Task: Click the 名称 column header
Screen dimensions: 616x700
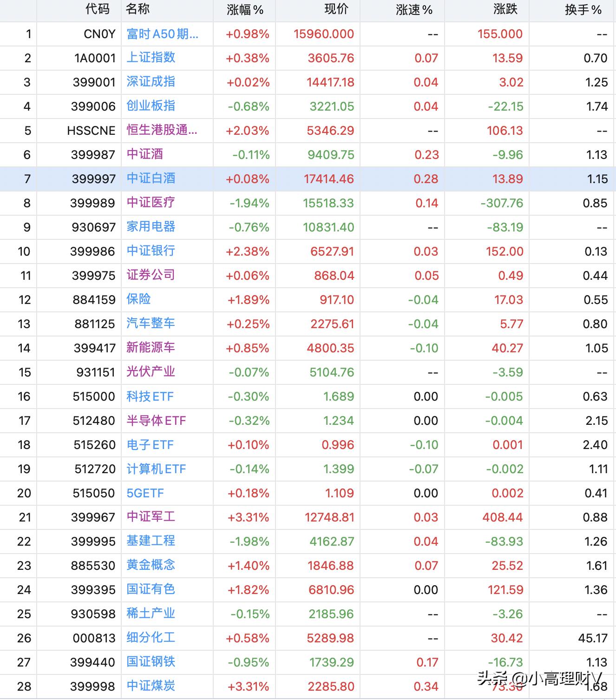Action: tap(138, 9)
